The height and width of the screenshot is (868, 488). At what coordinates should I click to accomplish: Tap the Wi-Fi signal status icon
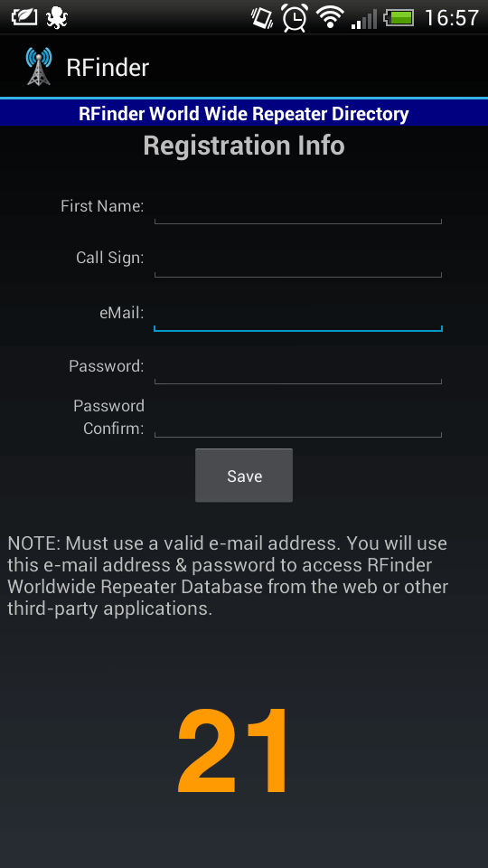[330, 17]
